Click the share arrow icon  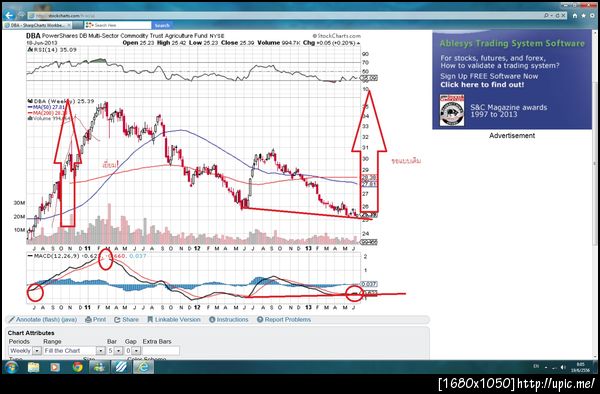(117, 319)
